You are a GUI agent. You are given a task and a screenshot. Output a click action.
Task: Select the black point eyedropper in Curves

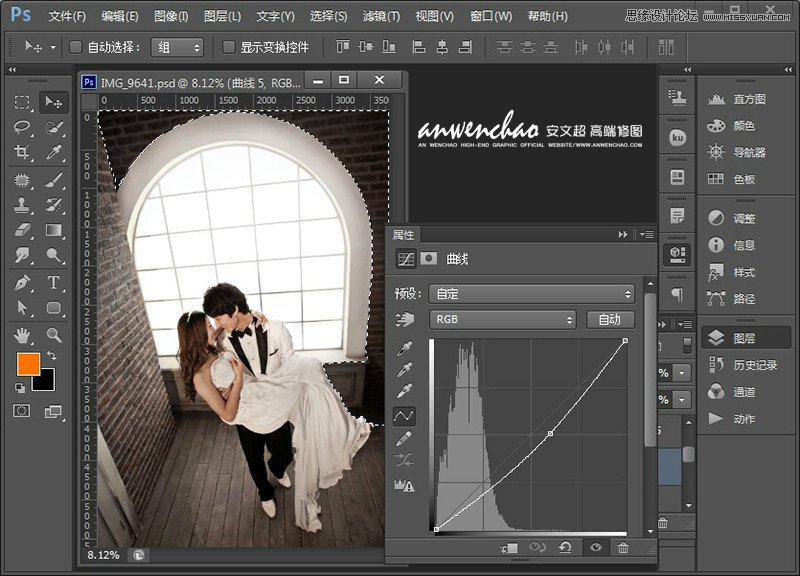[x=403, y=350]
